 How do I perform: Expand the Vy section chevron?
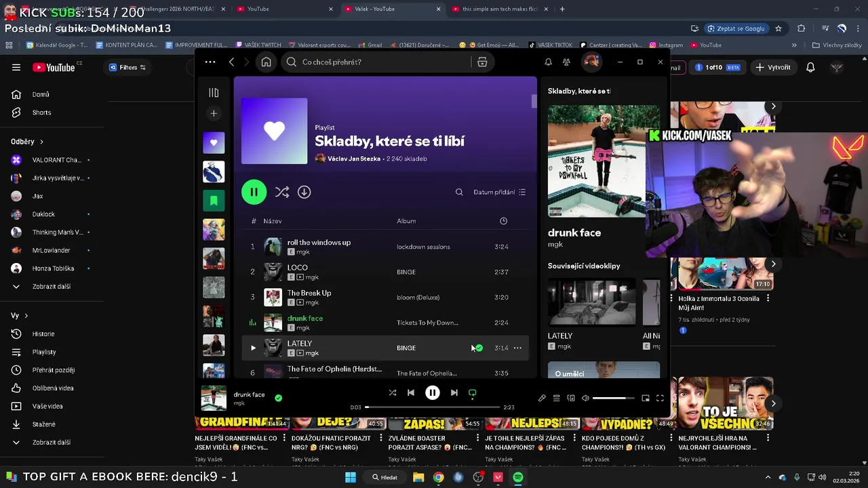(26, 316)
